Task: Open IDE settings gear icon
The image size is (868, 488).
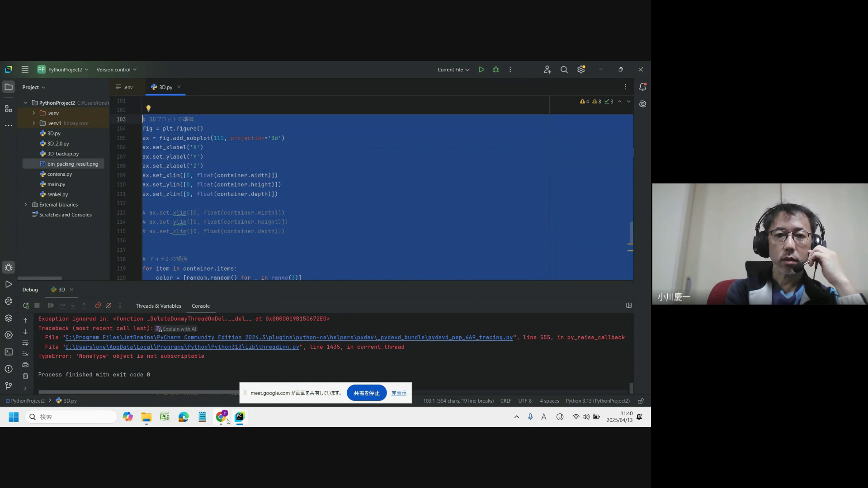Action: pos(581,70)
